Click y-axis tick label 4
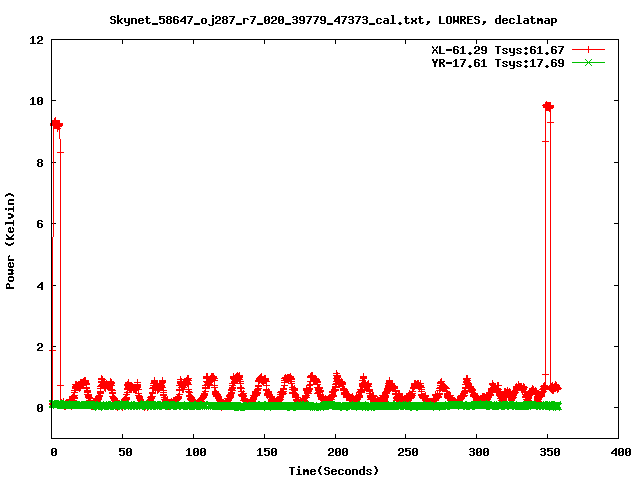This screenshot has height=480, width=640. (x=40, y=286)
